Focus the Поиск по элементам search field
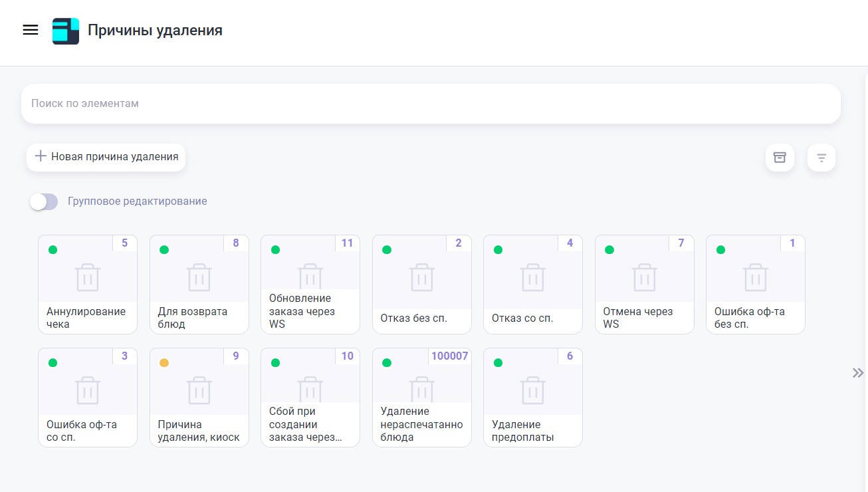Image resolution: width=868 pixels, height=492 pixels. click(x=431, y=104)
